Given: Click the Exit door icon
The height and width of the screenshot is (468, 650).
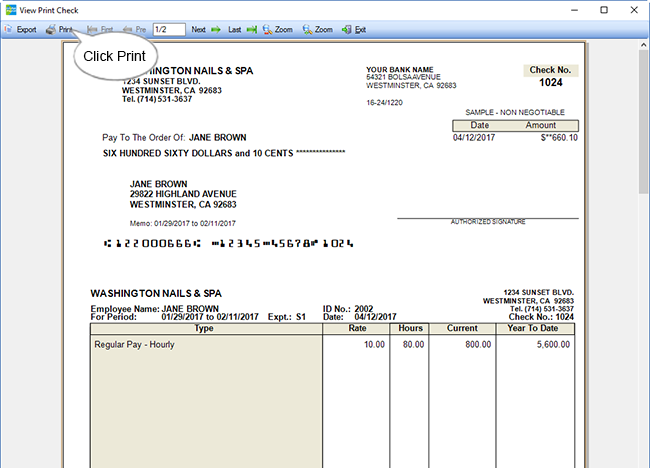Looking at the screenshot, I should pyautogui.click(x=346, y=30).
